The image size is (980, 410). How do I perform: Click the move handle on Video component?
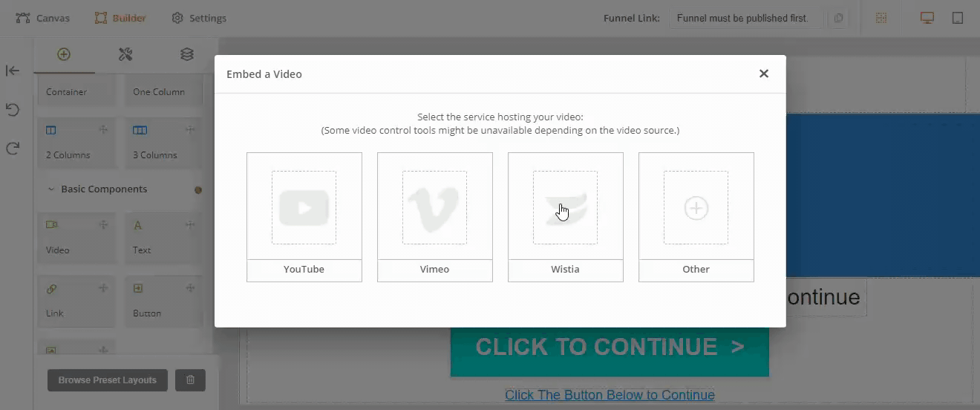[103, 225]
